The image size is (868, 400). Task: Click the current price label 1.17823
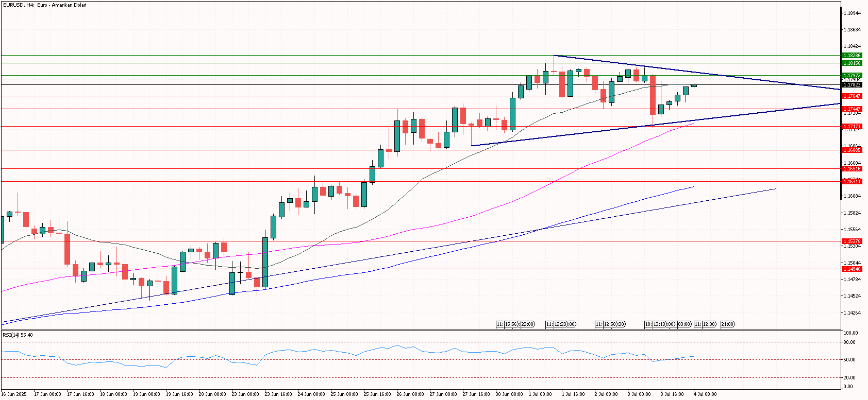(852, 84)
